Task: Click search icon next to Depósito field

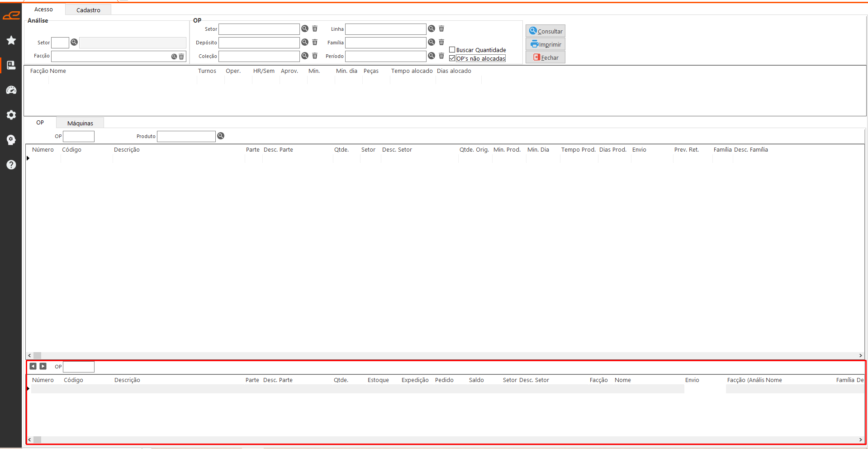Action: [x=305, y=43]
